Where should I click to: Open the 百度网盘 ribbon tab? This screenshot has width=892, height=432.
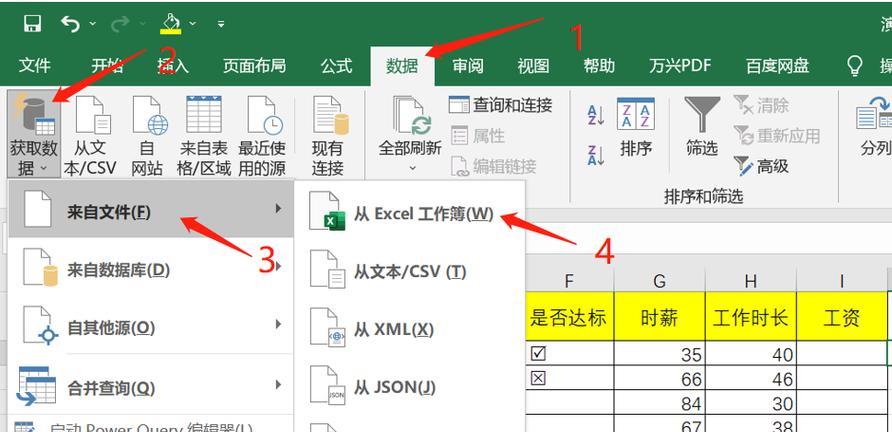point(778,66)
